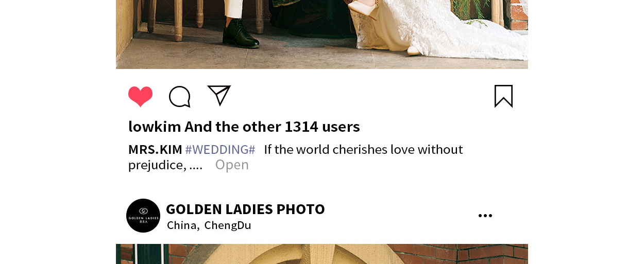Share the post using the paper plane icon
The height and width of the screenshot is (264, 644).
click(219, 95)
